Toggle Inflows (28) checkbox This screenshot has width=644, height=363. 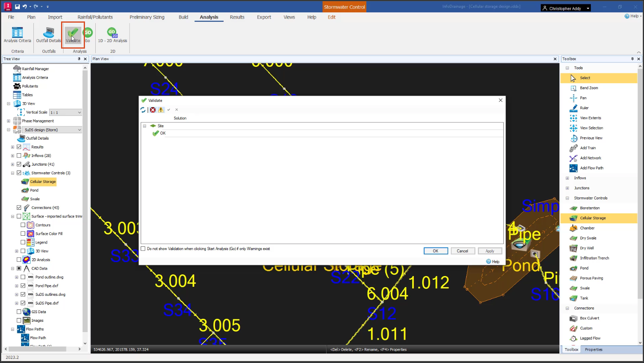pyautogui.click(x=19, y=156)
